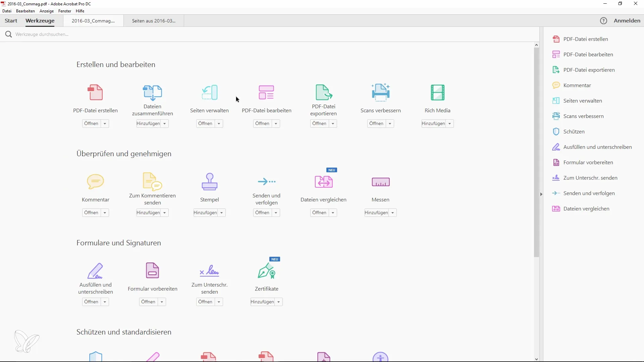Switch to Seiten aus 2016-03 tab
The width and height of the screenshot is (644, 362).
point(154,21)
